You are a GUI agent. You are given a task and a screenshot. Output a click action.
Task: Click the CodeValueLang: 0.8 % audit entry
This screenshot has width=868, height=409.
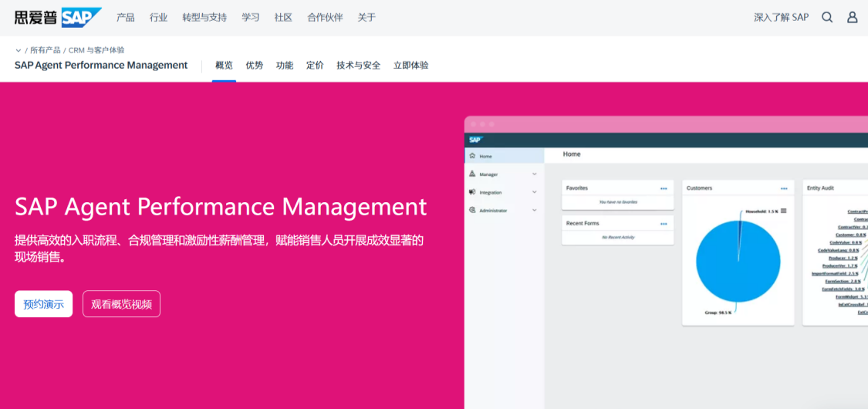click(x=839, y=250)
